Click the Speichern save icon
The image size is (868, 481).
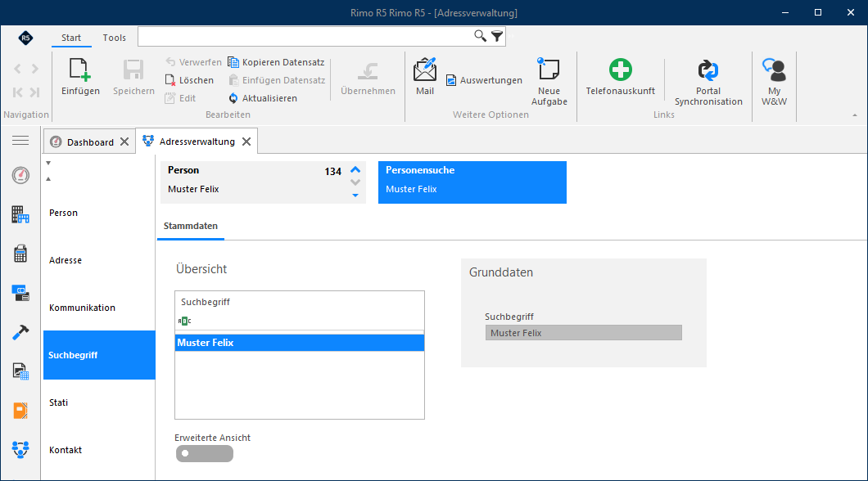coord(133,70)
